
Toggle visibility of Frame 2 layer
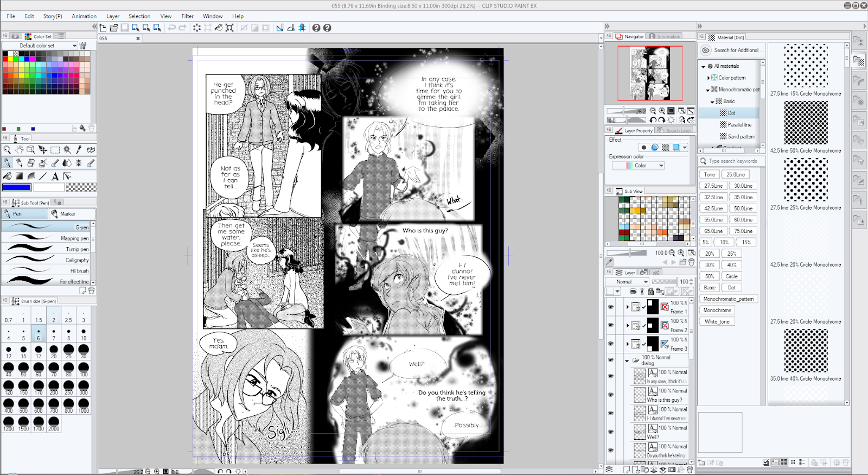(x=611, y=325)
